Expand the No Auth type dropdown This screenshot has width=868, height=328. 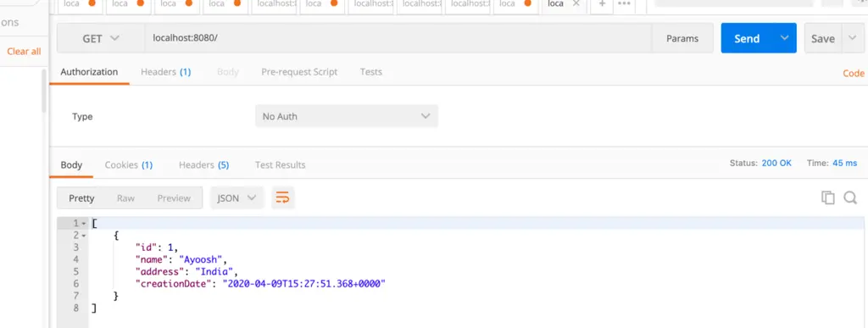[347, 116]
